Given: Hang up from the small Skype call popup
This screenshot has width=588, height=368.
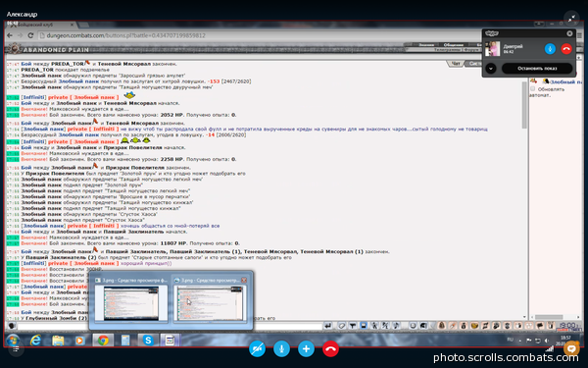Looking at the screenshot, I should pyautogui.click(x=566, y=49).
